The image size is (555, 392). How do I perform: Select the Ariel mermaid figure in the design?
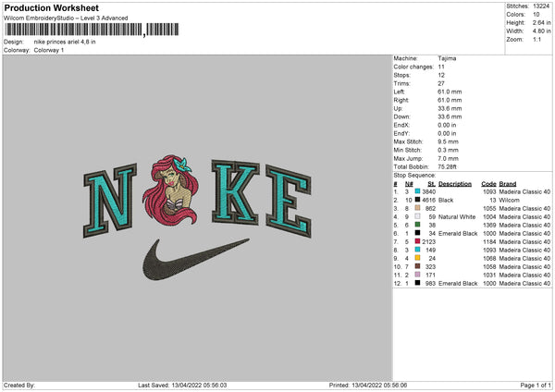click(170, 190)
